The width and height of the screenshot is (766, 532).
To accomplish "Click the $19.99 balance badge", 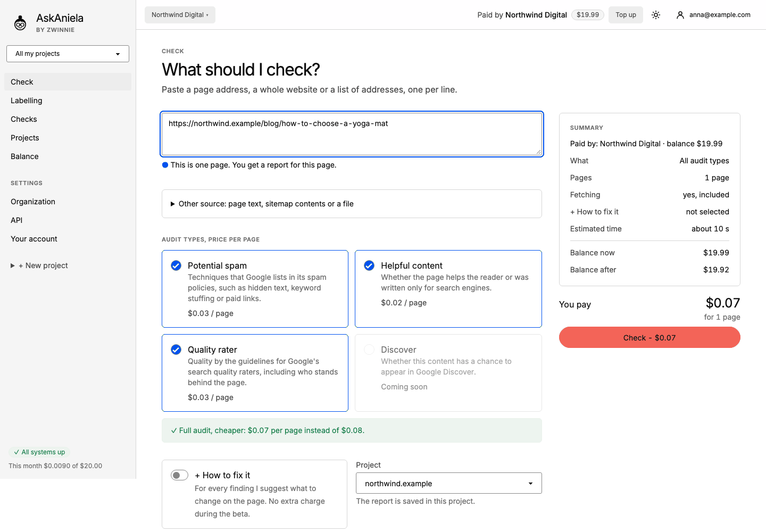I will click(588, 15).
